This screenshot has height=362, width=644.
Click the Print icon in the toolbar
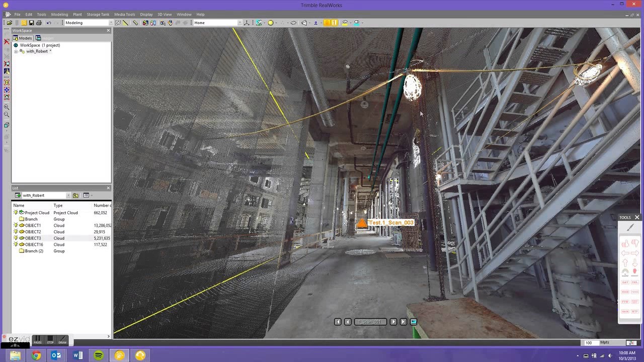point(39,23)
